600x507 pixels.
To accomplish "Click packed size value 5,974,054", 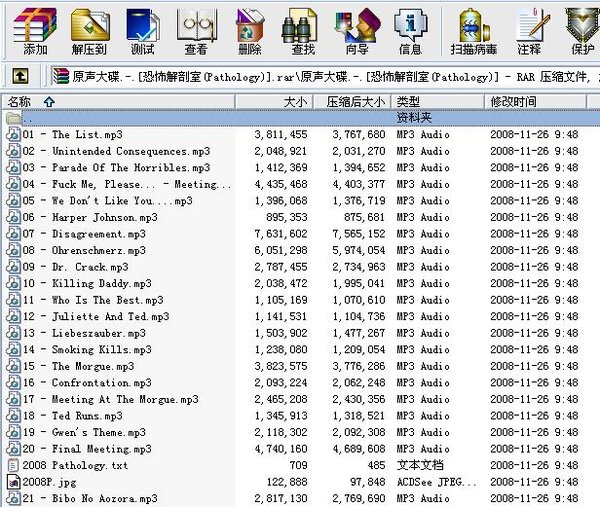I will click(359, 250).
